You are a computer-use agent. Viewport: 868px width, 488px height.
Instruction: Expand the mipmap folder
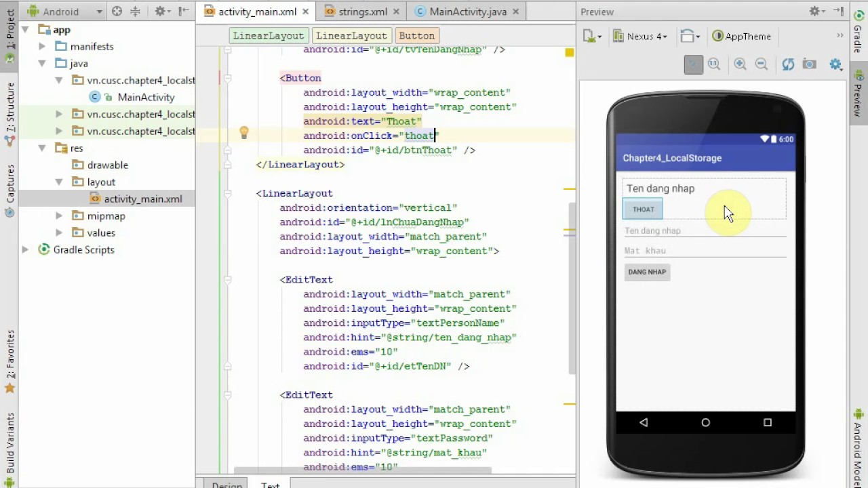[59, 216]
